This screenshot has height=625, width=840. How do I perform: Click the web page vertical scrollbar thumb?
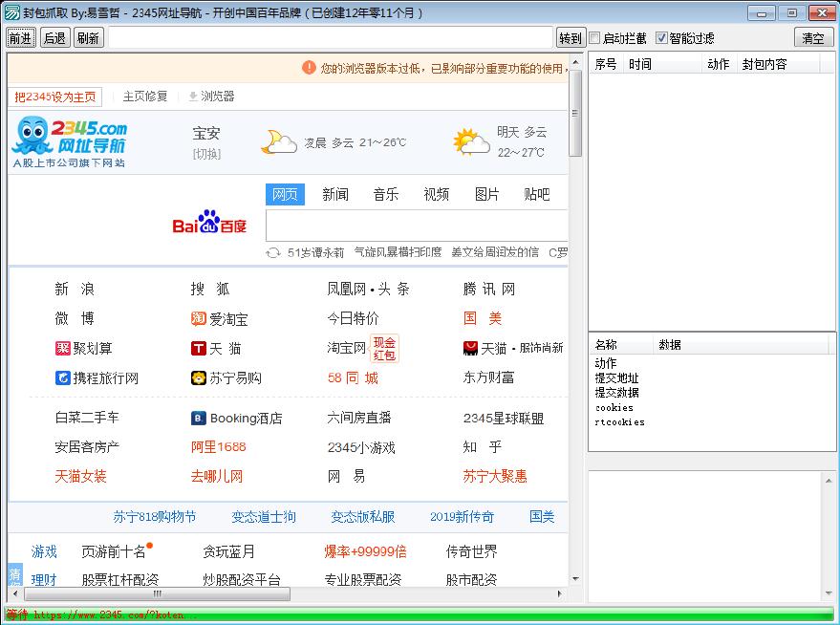575,113
